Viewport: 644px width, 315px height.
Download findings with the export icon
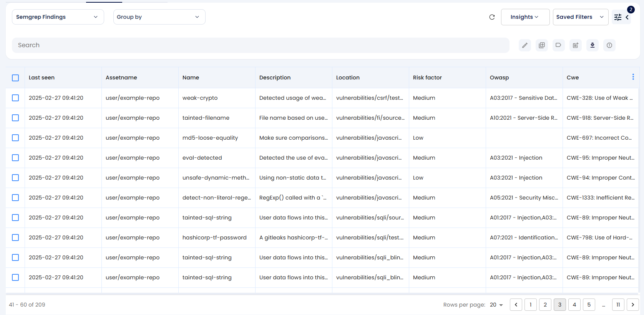tap(593, 45)
